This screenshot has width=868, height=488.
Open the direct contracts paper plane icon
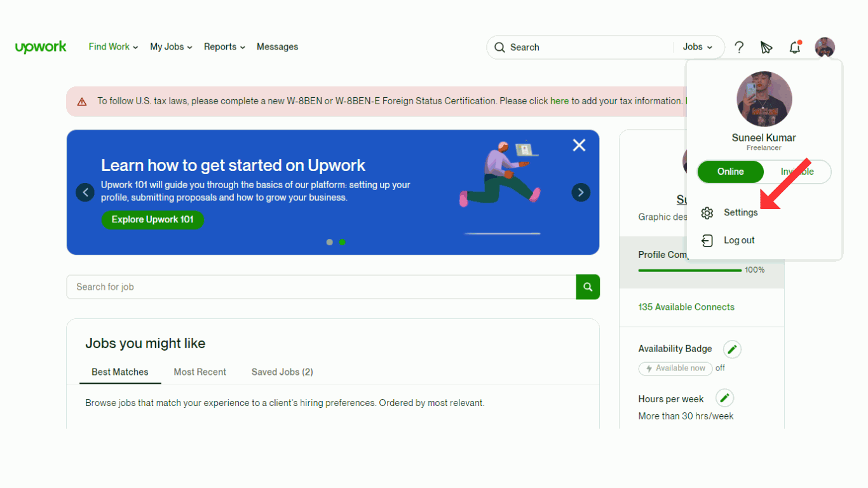click(x=766, y=47)
